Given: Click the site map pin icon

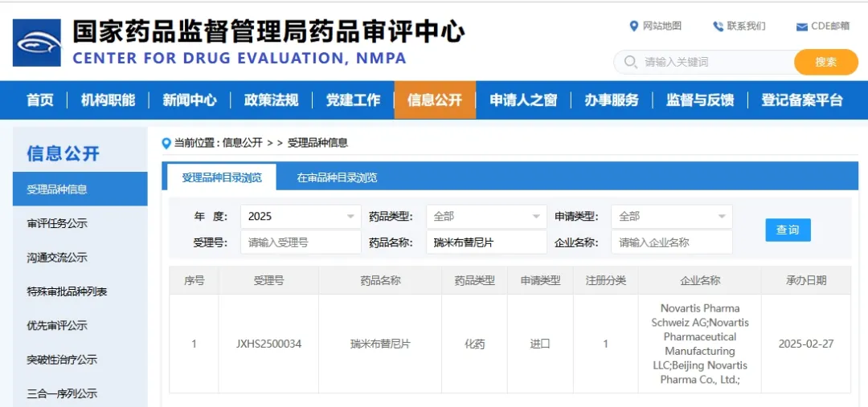Looking at the screenshot, I should (x=634, y=26).
